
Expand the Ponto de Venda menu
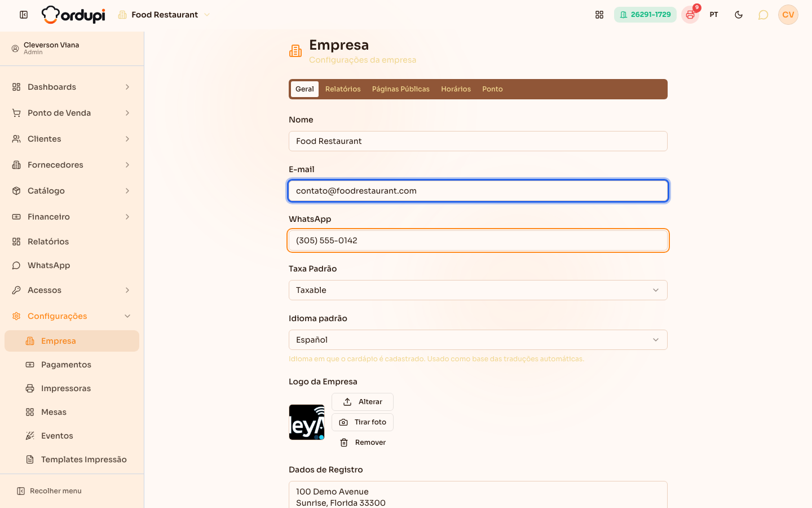72,113
